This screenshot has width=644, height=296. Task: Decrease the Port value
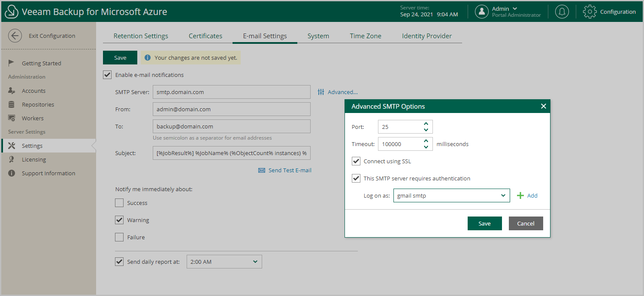426,130
